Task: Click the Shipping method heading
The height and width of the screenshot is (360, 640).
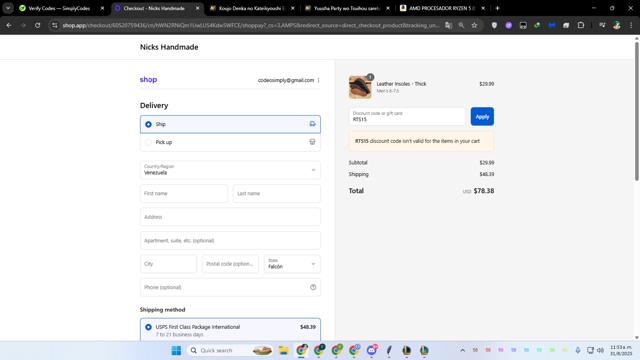Action: (162, 310)
